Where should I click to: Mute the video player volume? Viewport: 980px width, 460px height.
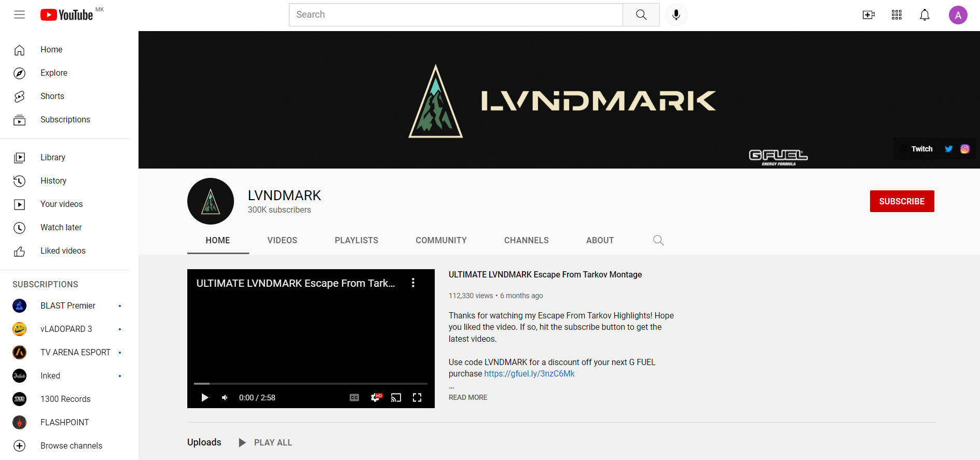[225, 398]
